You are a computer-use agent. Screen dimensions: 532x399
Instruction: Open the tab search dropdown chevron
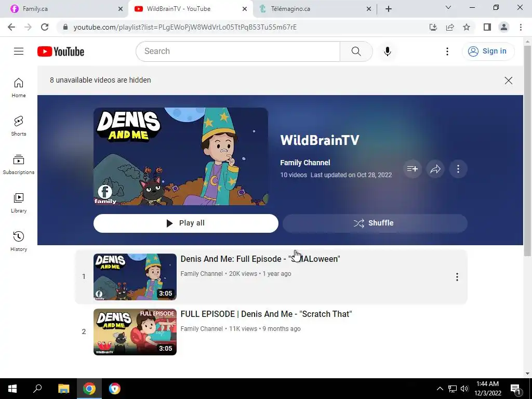(x=448, y=7)
